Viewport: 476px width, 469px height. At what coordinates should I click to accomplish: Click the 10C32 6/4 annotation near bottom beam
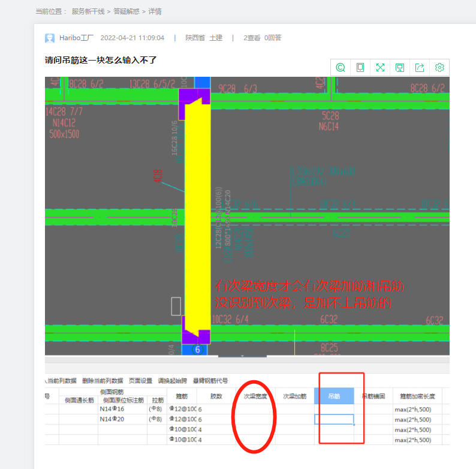[x=230, y=319]
